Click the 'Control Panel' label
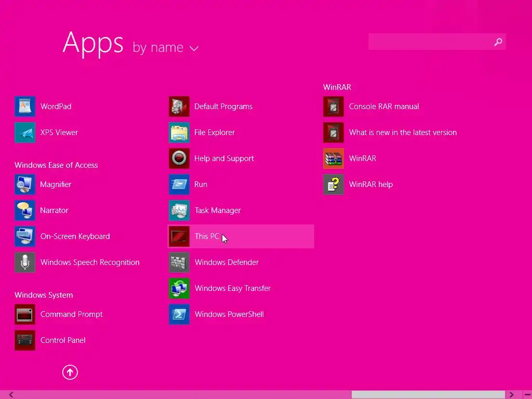 click(x=63, y=340)
